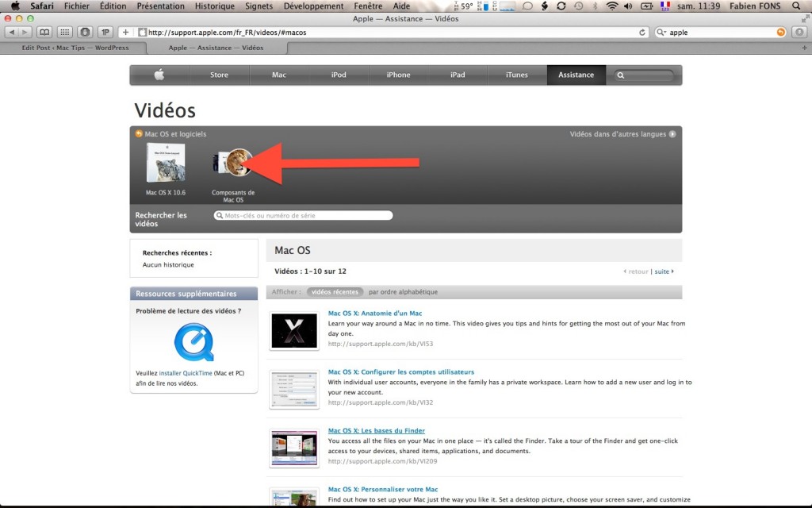Reload the page with the refresh arrow
The width and height of the screenshot is (812, 508).
642,32
